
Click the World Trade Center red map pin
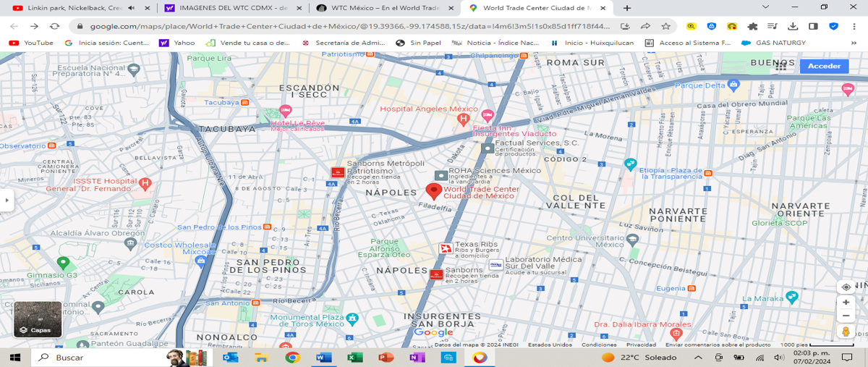tap(433, 191)
